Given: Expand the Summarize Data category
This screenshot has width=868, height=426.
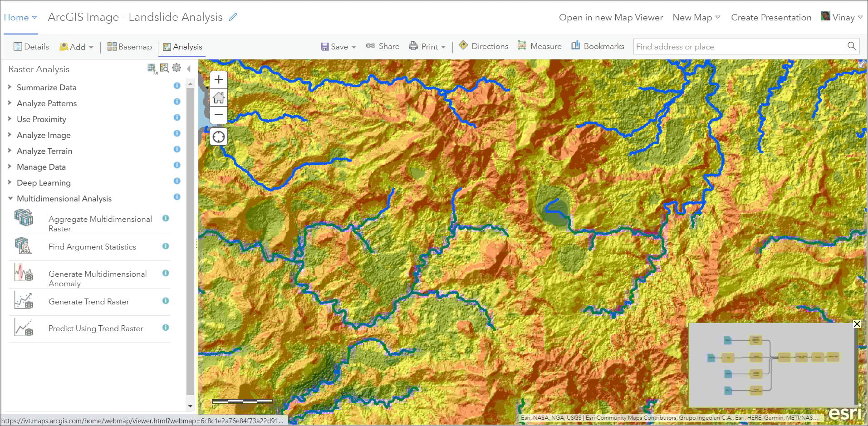Looking at the screenshot, I should (x=10, y=87).
